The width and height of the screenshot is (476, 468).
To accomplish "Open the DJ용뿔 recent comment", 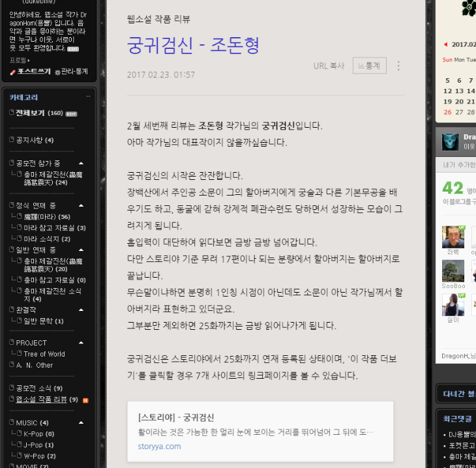I will tap(462, 435).
